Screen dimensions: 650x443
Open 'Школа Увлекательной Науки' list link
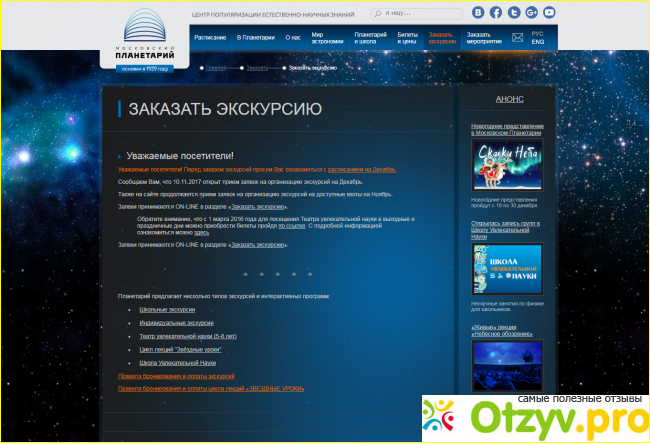tap(177, 362)
